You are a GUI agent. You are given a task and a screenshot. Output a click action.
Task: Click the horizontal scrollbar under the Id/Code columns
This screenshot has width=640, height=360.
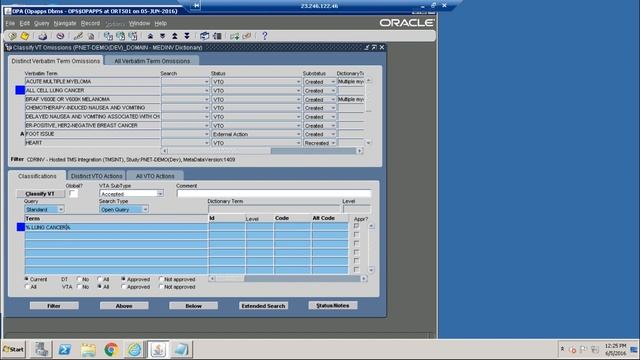(288, 278)
